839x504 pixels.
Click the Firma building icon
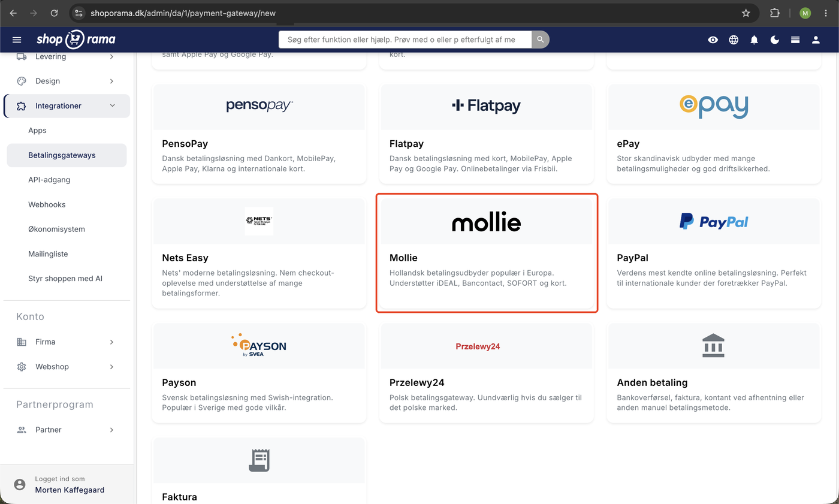[22, 342]
